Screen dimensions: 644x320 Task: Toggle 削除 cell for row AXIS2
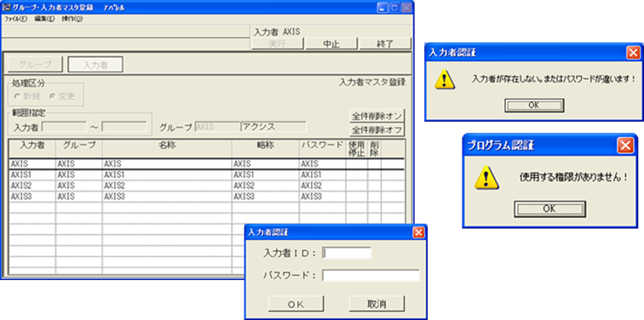point(374,186)
